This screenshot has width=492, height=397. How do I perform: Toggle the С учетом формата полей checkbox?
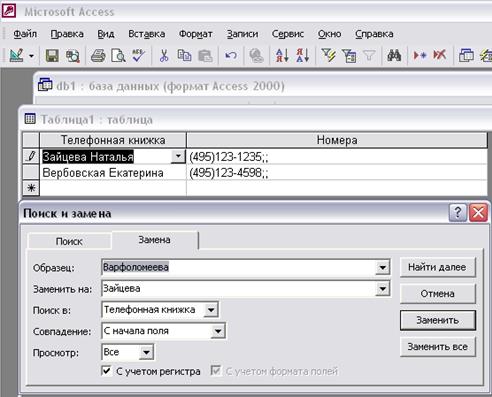[216, 371]
